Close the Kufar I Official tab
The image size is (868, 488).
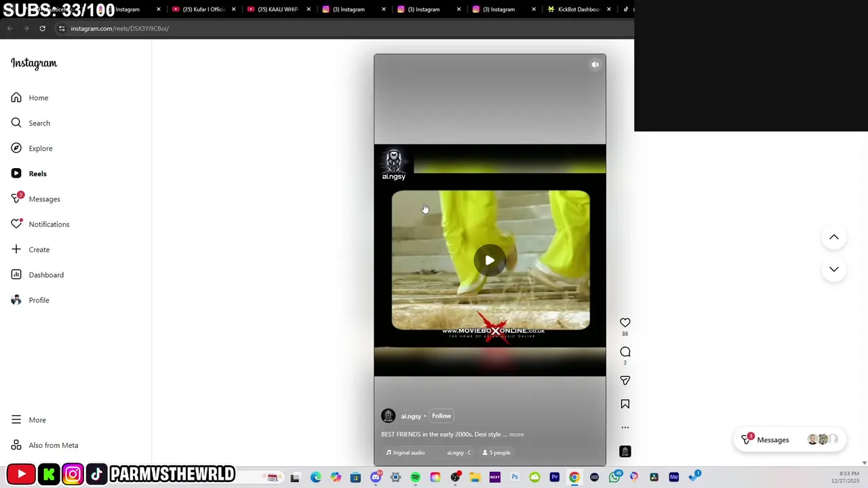coord(234,9)
